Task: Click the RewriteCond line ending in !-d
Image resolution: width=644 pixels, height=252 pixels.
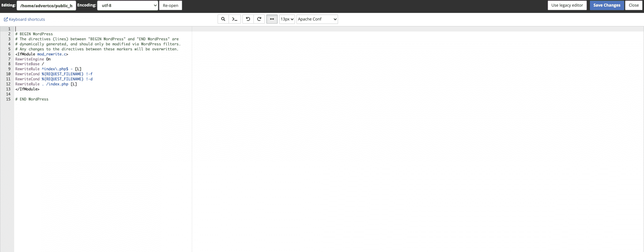Action: click(x=54, y=79)
